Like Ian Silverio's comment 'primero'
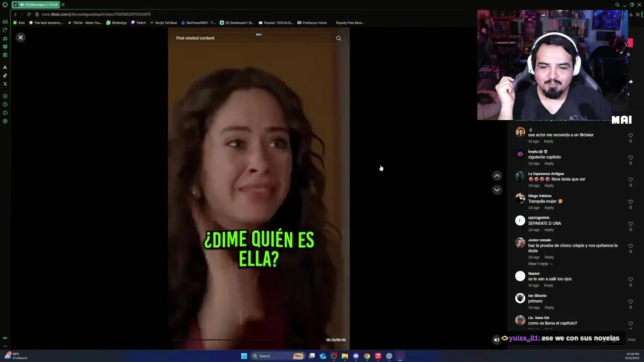 coord(630,302)
